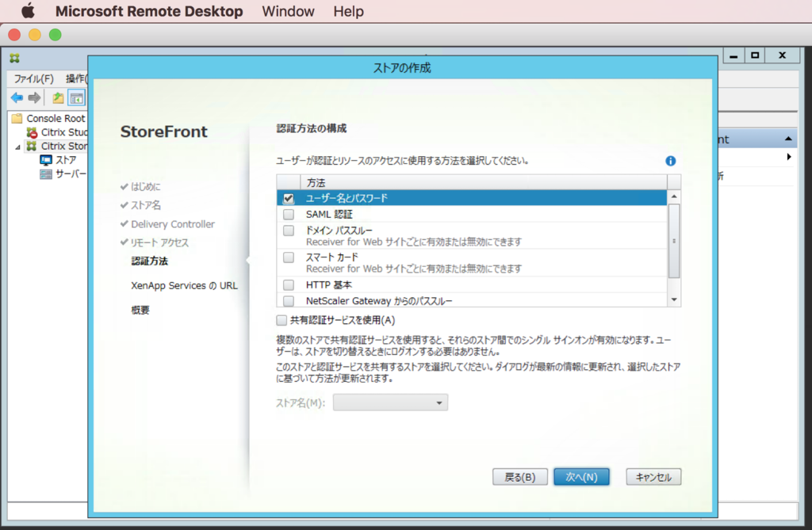Expand the actions pane submenu arrow
Screen dimensions: 812x530
[x=789, y=156]
